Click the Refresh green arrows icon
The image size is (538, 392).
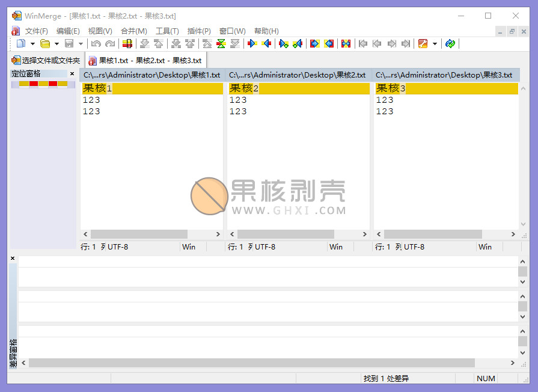450,43
